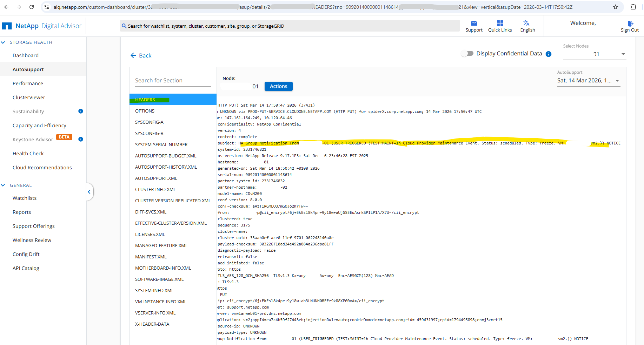The width and height of the screenshot is (644, 345).
Task: Click NetApp Digital Advisor title
Action: (x=48, y=26)
